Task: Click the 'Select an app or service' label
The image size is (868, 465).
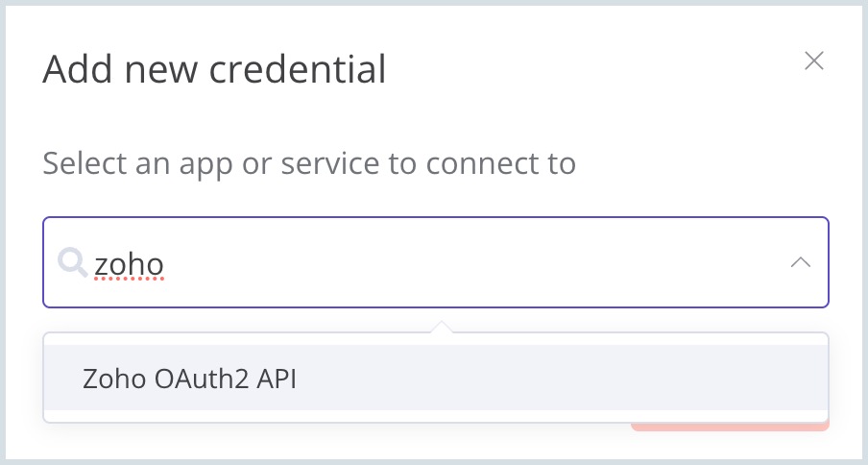Action: click(x=309, y=163)
